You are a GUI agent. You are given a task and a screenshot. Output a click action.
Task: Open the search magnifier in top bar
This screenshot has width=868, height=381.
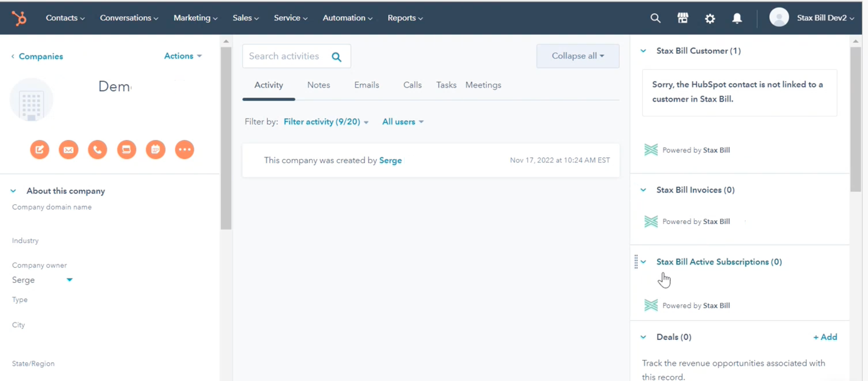[x=655, y=18]
